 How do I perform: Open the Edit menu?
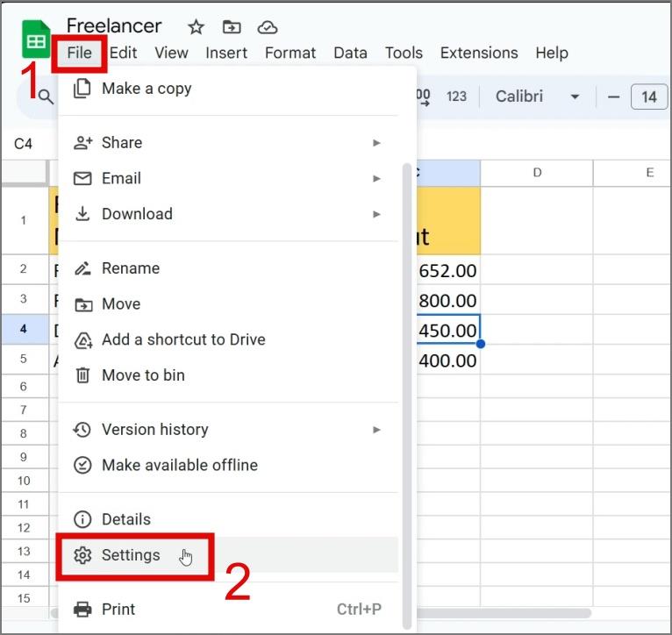[124, 54]
